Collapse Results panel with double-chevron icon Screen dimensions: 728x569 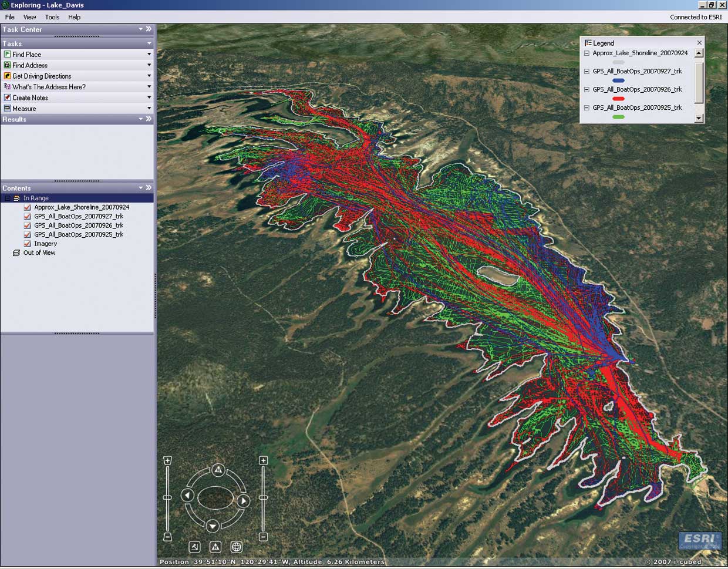tap(149, 119)
